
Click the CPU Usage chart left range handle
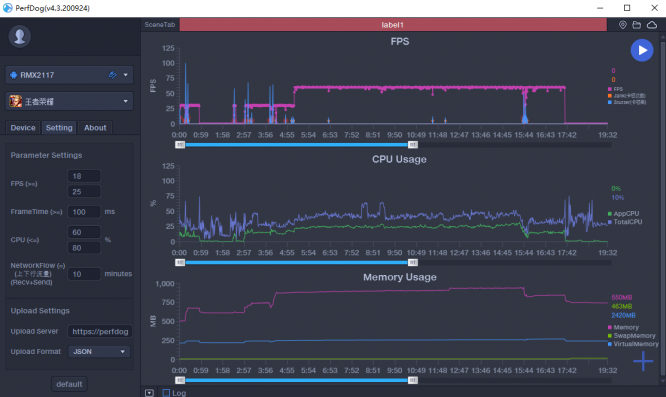[180, 262]
